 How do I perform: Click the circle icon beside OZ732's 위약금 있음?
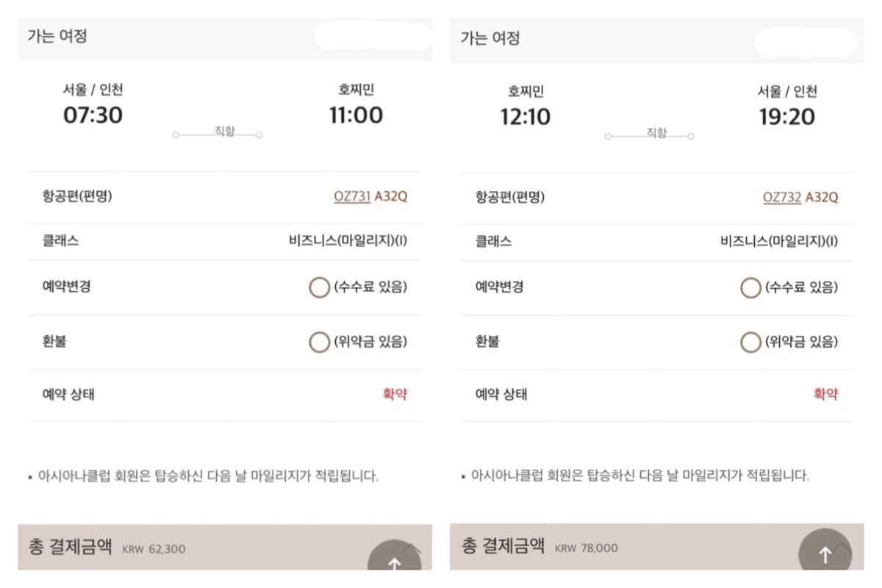750,342
